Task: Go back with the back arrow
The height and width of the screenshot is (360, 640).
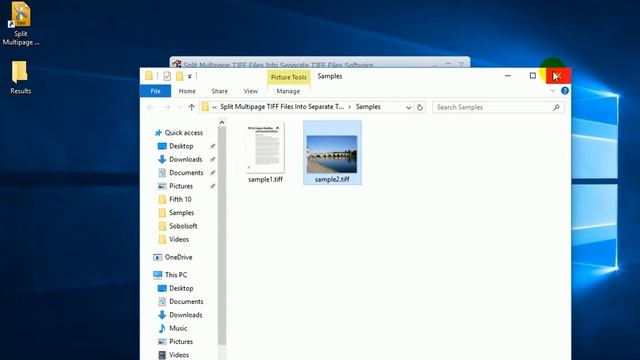Action: 151,107
